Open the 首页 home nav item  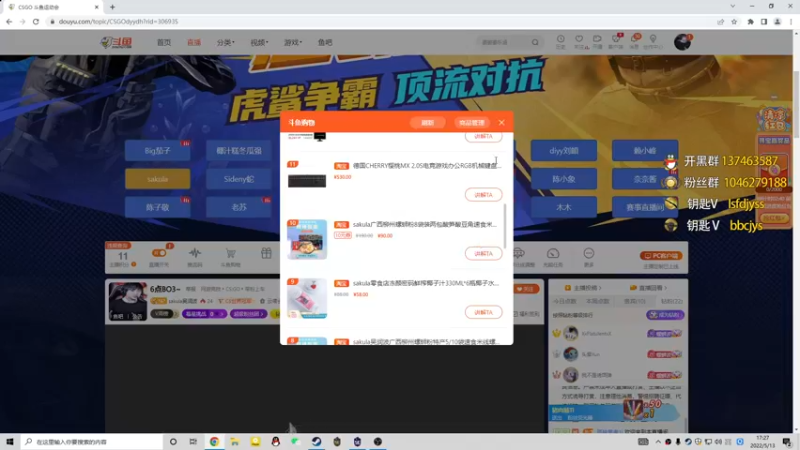164,42
